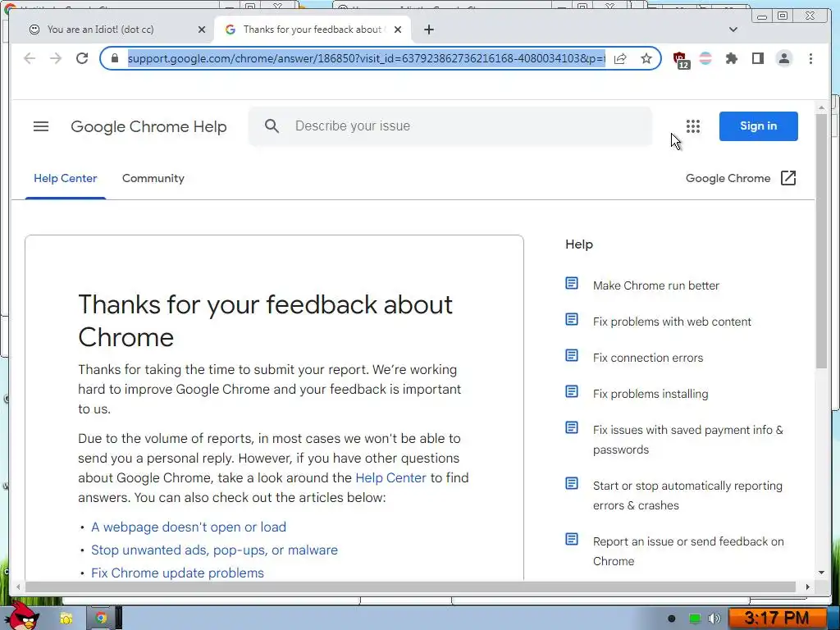This screenshot has height=630, width=840.
Task: Bookmark this tab with star icon
Action: (x=646, y=58)
